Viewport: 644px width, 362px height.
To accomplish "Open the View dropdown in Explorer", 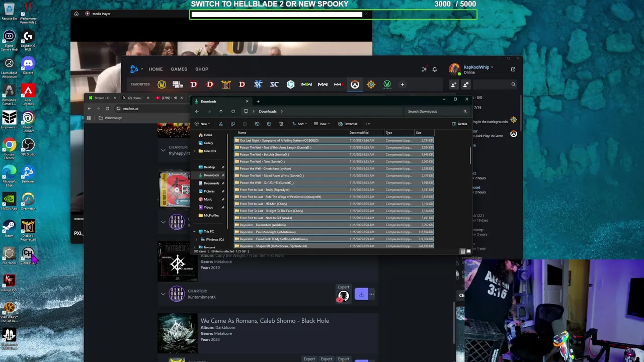I will [x=321, y=124].
